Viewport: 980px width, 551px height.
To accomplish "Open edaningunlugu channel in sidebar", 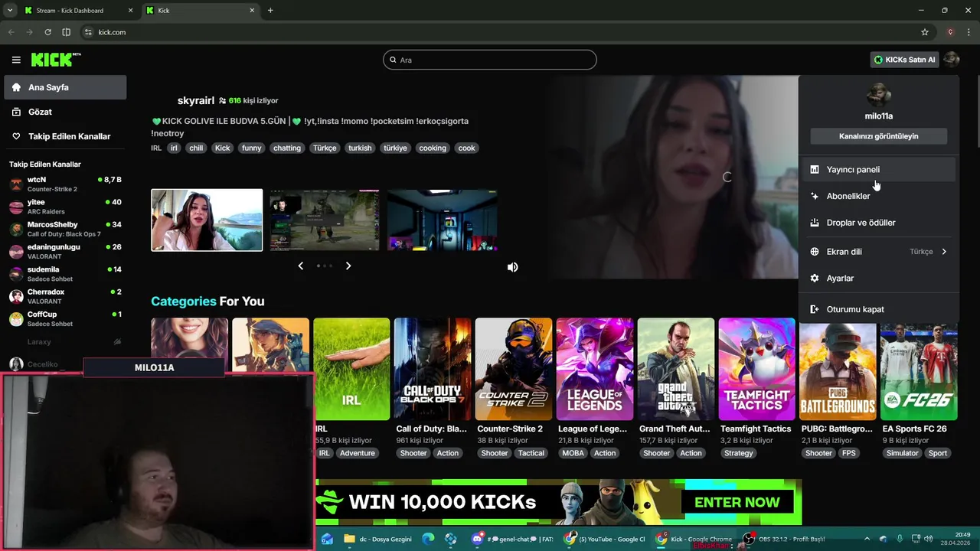I will point(65,251).
